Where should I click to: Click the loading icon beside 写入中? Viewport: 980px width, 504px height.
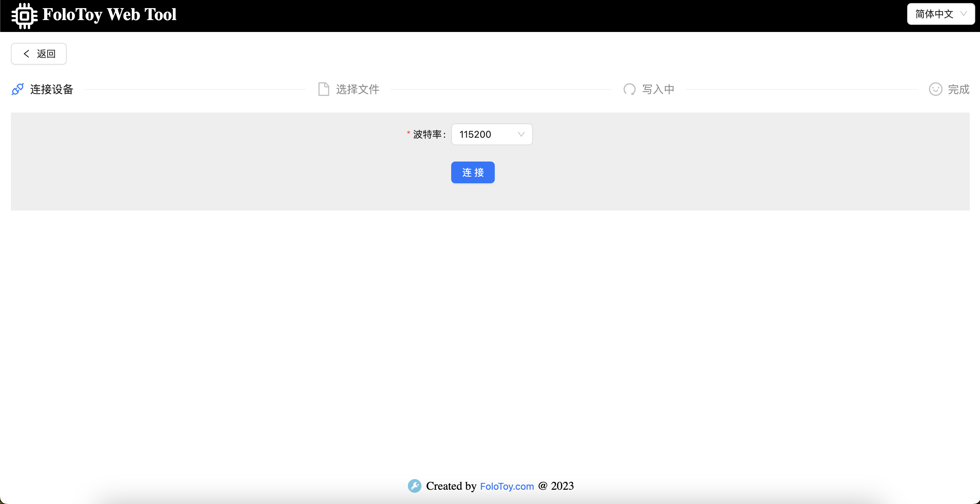630,89
